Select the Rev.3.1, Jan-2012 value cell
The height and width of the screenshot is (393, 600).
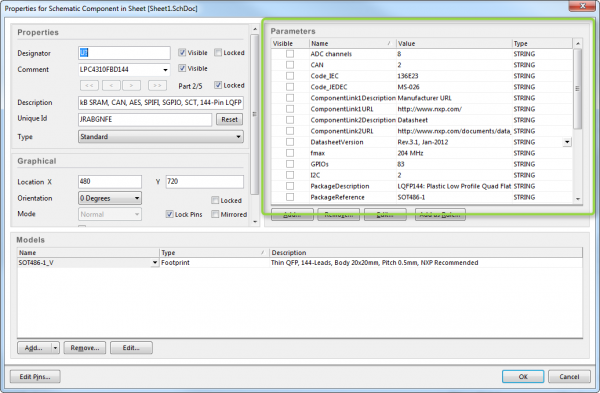[454, 142]
